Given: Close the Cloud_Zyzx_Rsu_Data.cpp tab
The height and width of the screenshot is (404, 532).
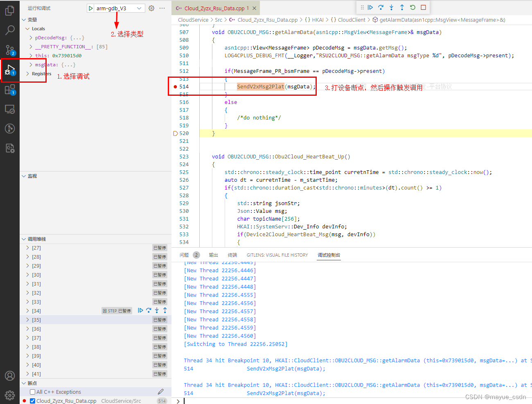Looking at the screenshot, I should [x=255, y=8].
